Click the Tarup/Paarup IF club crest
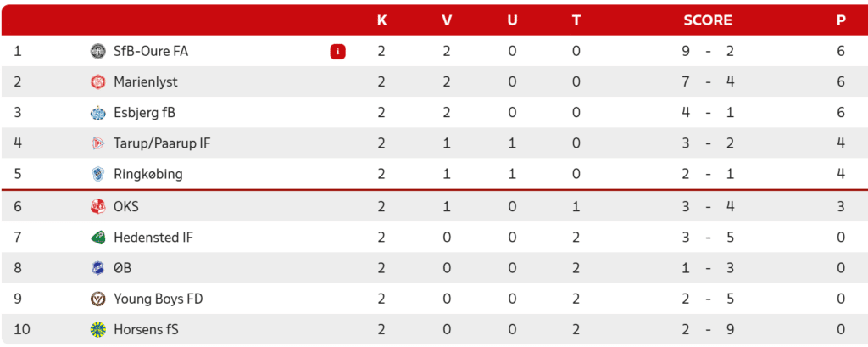This screenshot has height=347, width=868. 97,143
